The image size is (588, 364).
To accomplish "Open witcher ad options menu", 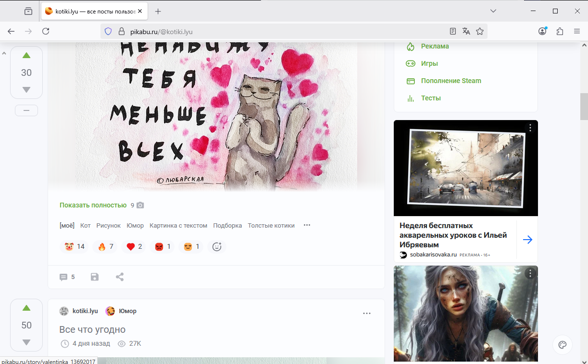I will (530, 273).
